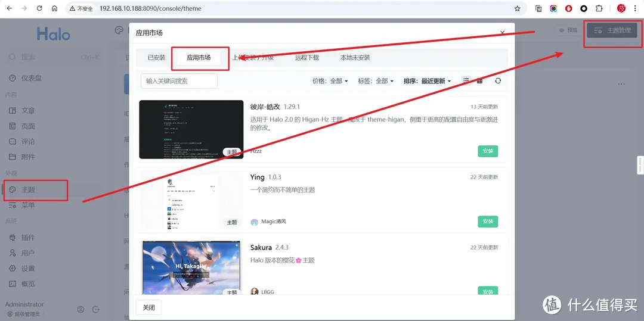Switch to the 本地未安装 tab
Viewport: 644px width, 321px height.
coord(355,57)
